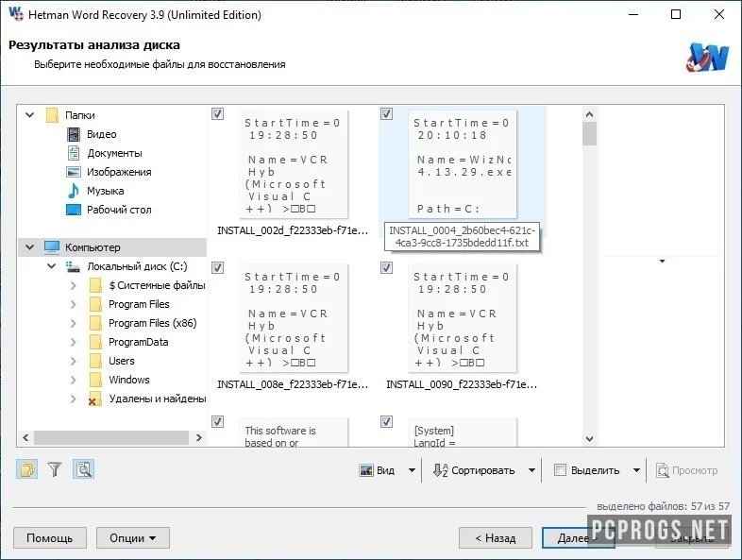Click the tree scroll right arrow
Screen dimensions: 742x560
[x=199, y=438]
